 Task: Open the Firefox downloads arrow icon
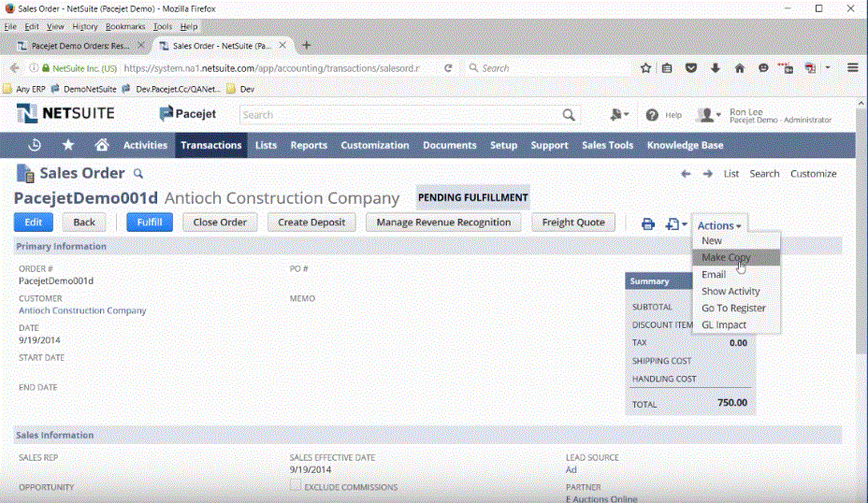(x=716, y=68)
